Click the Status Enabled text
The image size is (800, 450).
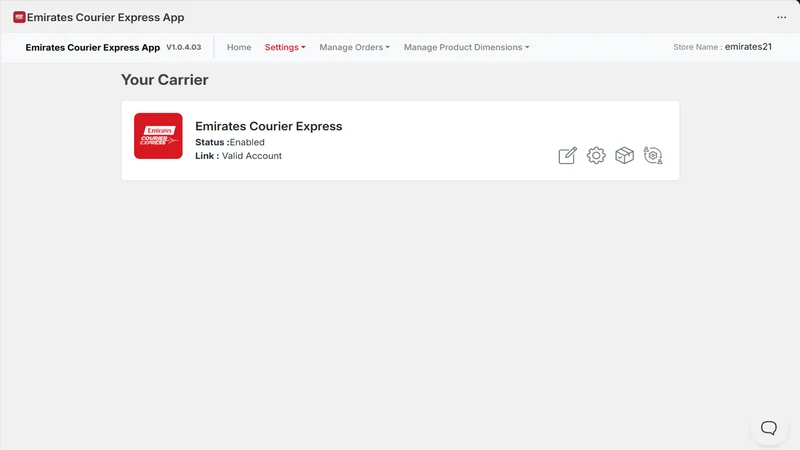[230, 142]
